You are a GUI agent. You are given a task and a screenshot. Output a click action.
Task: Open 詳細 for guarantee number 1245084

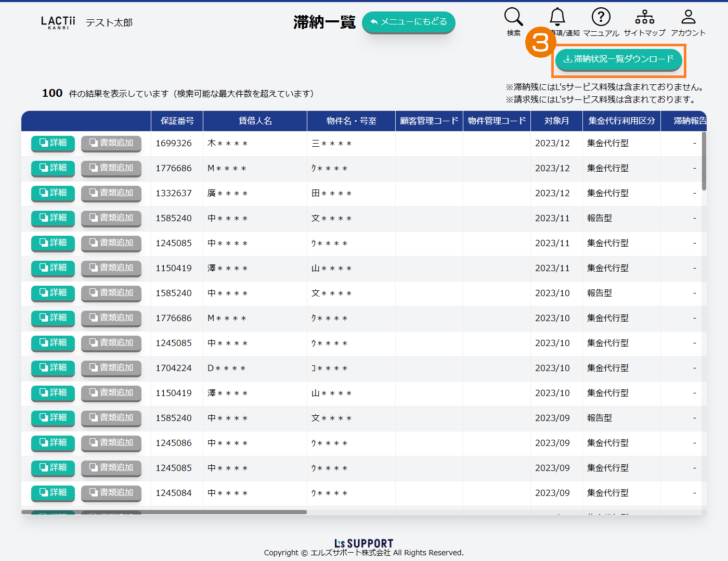(x=53, y=493)
